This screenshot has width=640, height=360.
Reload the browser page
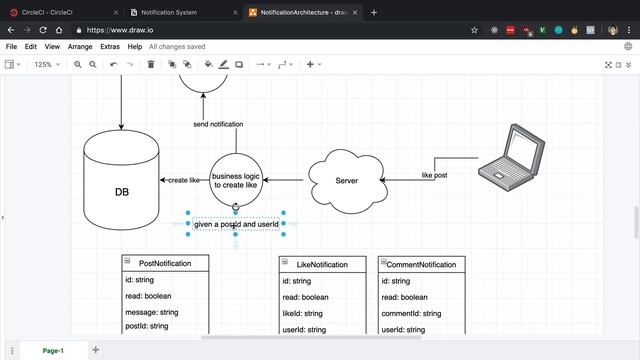[43, 30]
